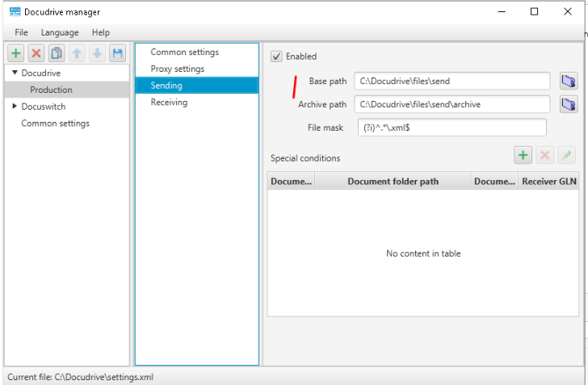Screen dimensions: 588x385
Task: Select the Docuswitch tree item label
Action: [44, 107]
